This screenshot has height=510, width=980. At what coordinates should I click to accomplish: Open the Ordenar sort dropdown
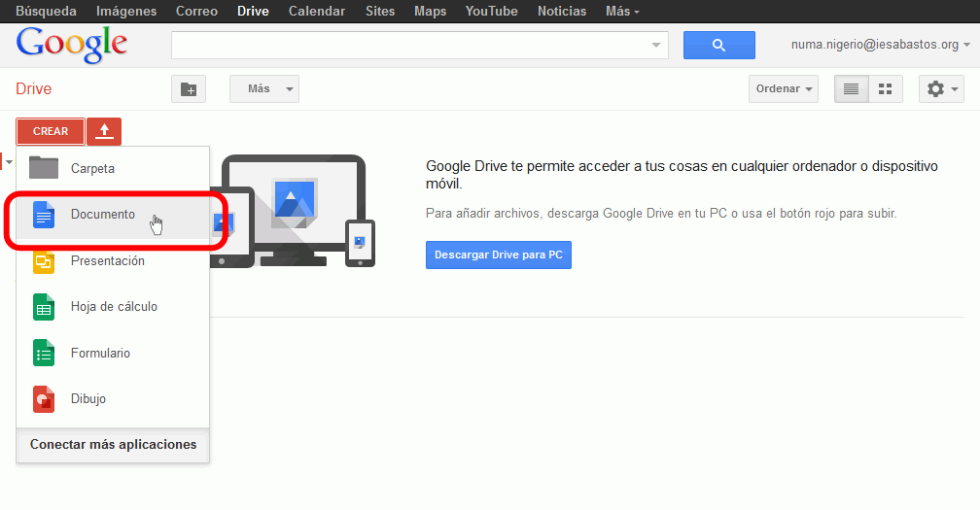(784, 89)
